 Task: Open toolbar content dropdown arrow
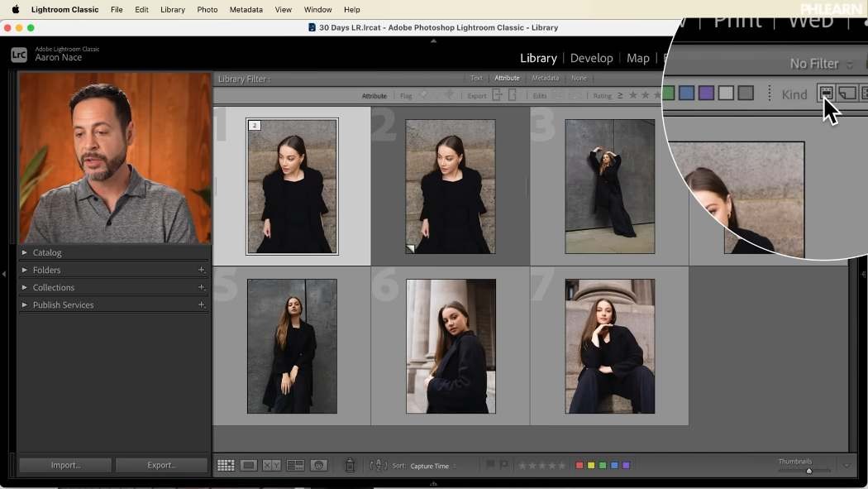tap(847, 465)
